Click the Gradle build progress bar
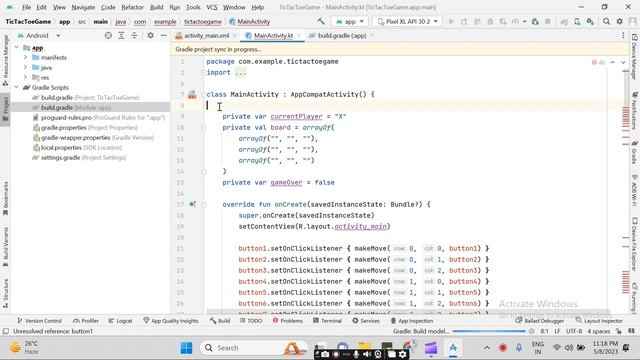The height and width of the screenshot is (360, 640). pos(489,331)
